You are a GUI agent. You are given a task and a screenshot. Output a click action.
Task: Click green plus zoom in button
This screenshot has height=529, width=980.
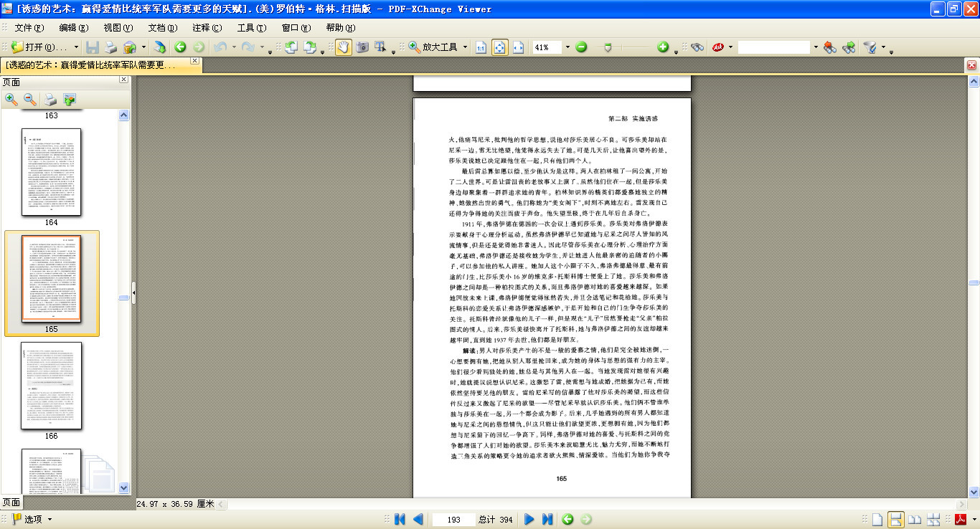(663, 47)
